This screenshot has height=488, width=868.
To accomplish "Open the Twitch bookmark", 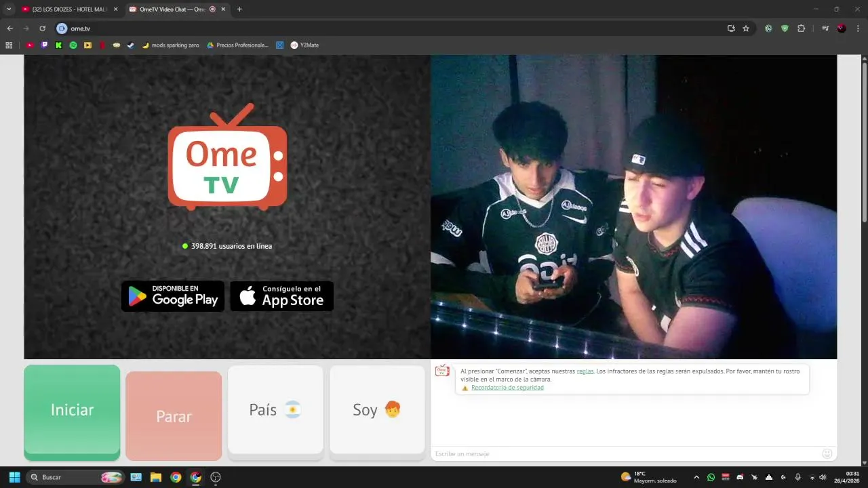I will click(44, 45).
